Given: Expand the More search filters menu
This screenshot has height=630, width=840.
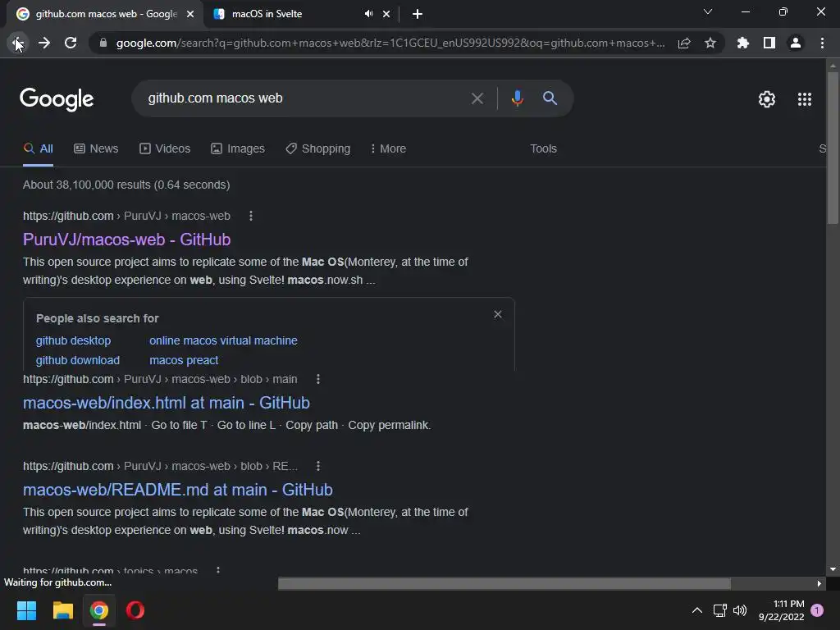Looking at the screenshot, I should [x=388, y=149].
